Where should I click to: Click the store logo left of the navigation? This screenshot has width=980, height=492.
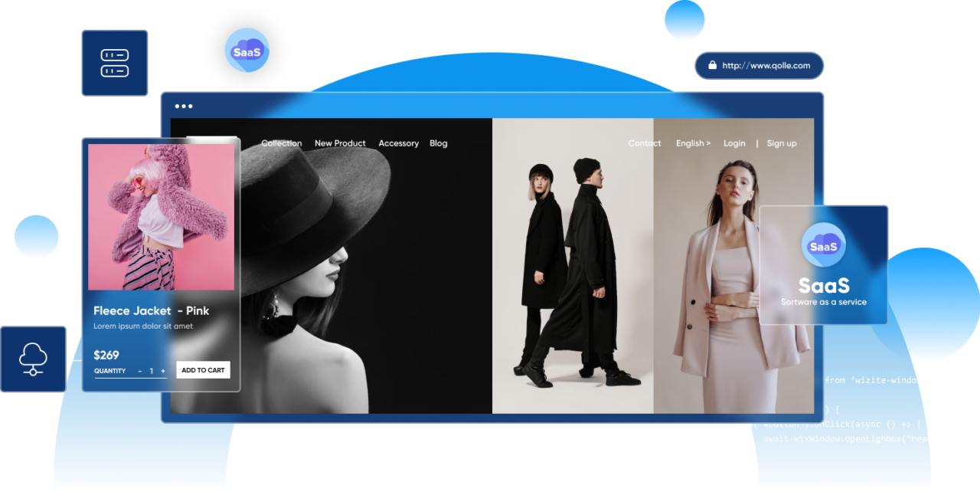(x=215, y=143)
